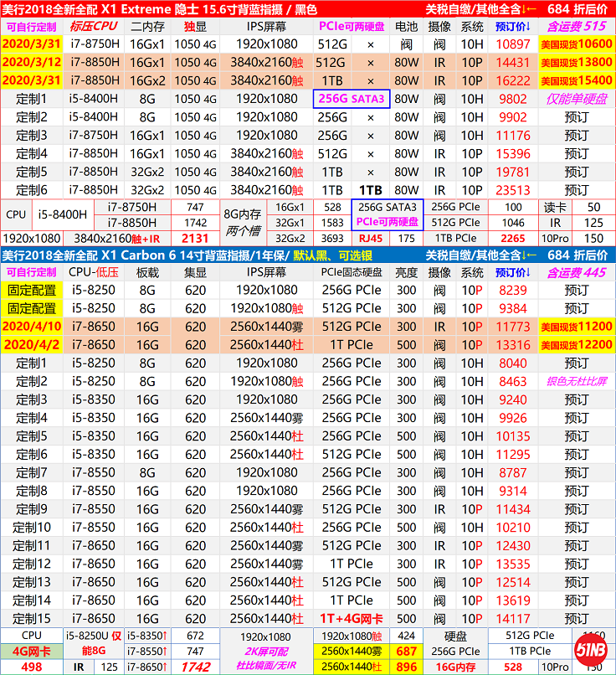
Task: Click the 银色无杜比屏 note cell
Action: pos(576,381)
